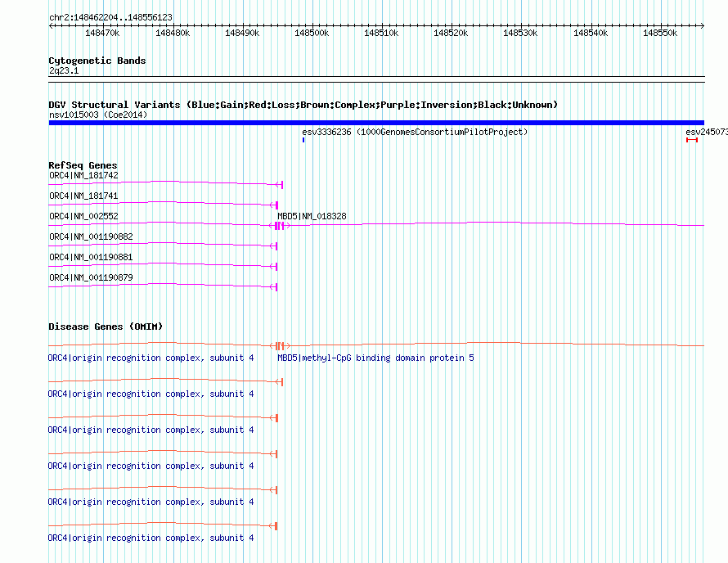The width and height of the screenshot is (728, 563).
Task: Select transcript ORC4|NM_001190879 label
Action: point(91,277)
